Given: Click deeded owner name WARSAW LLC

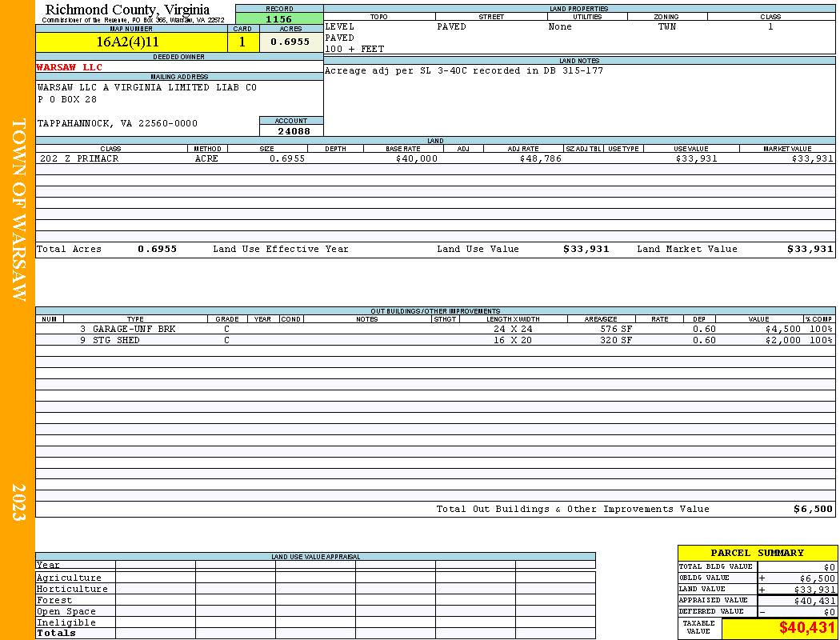Looking at the screenshot, I should [69, 67].
